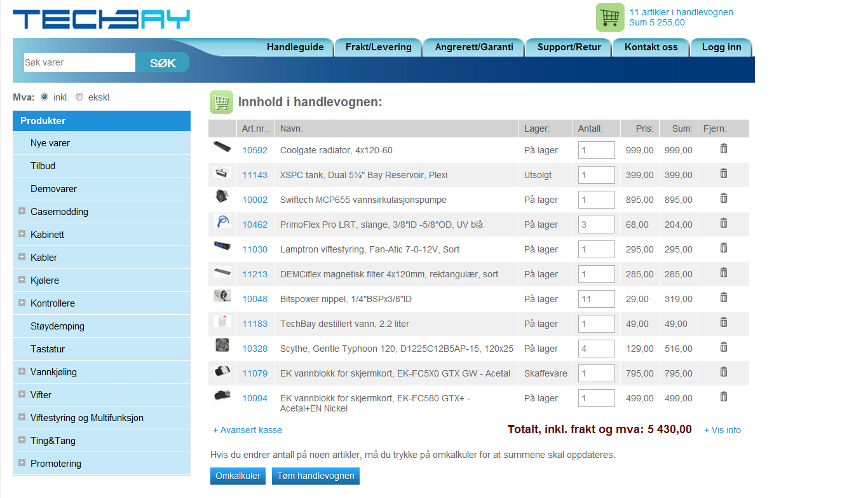This screenshot has height=498, width=868.
Task: Remove Coolgate radiator with trash icon
Action: (x=723, y=149)
